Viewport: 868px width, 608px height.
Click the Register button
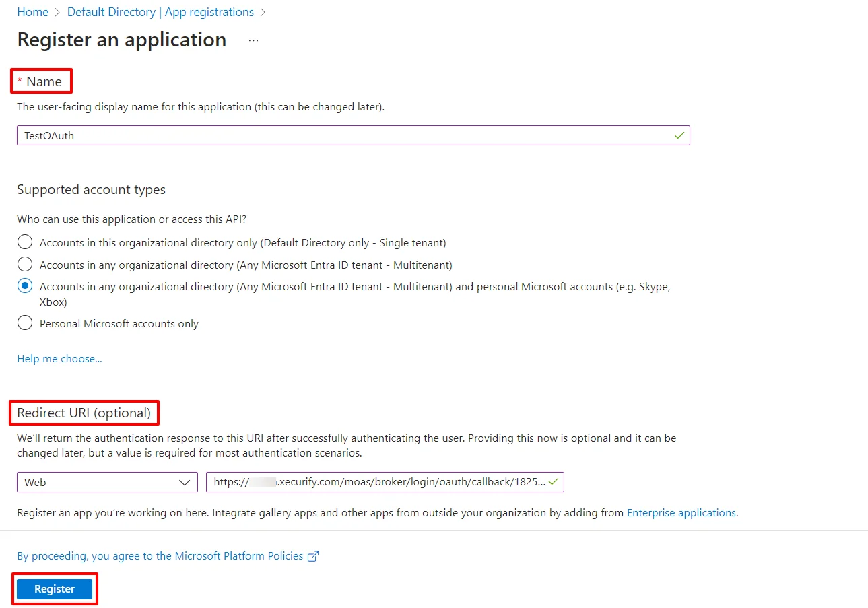pyautogui.click(x=54, y=588)
